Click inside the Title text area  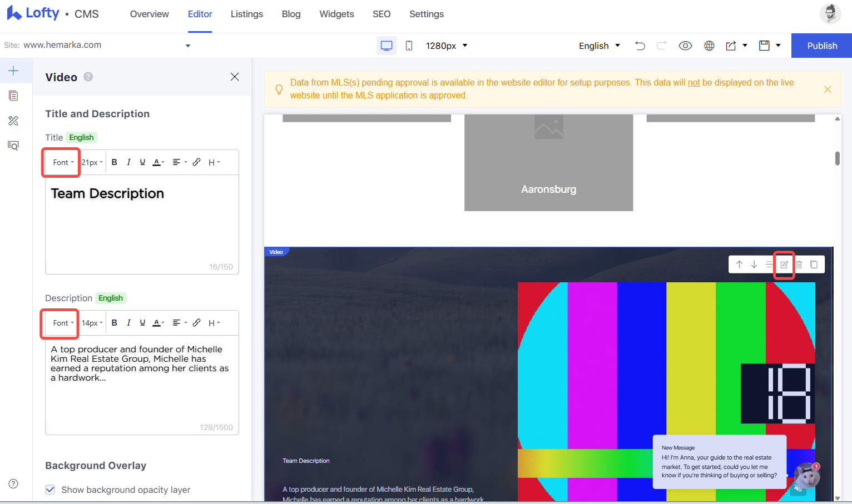tap(142, 224)
